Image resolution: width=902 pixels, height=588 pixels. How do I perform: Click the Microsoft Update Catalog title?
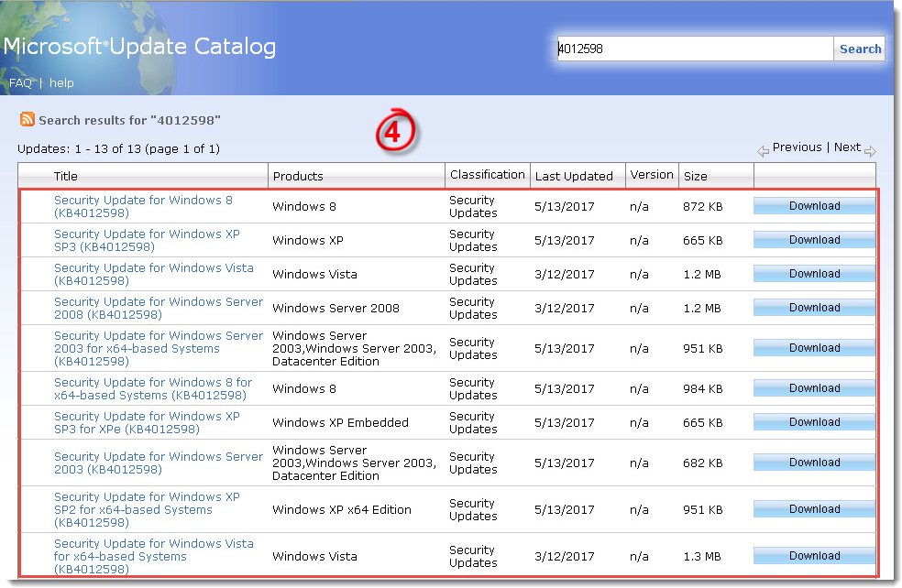[x=139, y=47]
